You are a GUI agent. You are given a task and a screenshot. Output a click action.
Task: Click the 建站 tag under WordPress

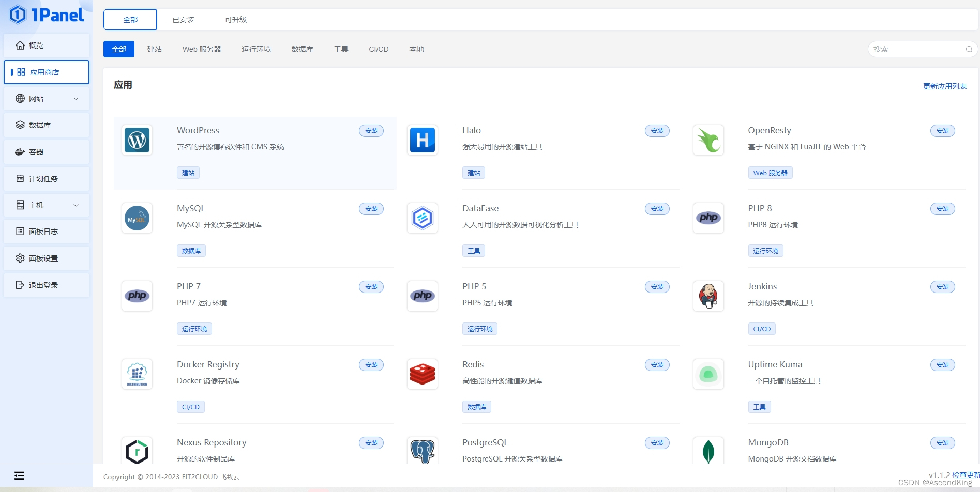pyautogui.click(x=188, y=173)
